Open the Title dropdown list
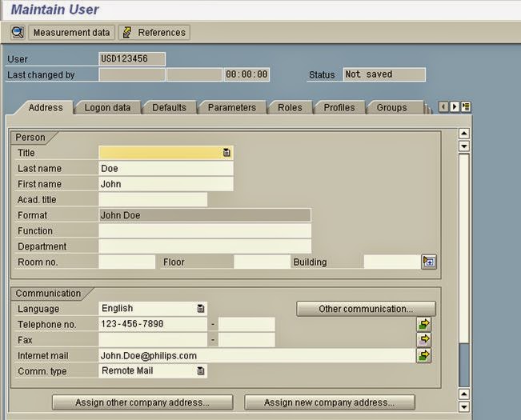This screenshot has width=521, height=420. coord(226,153)
